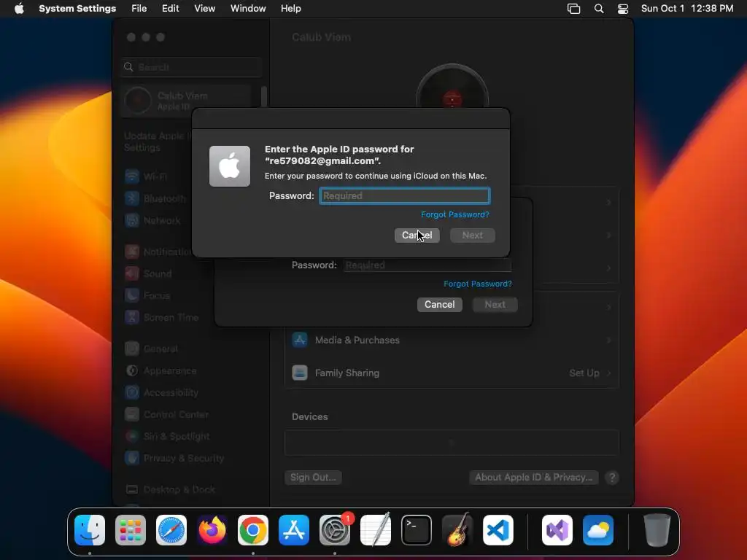Open GarageBand from the Dock
This screenshot has width=747, height=560.
[457, 530]
